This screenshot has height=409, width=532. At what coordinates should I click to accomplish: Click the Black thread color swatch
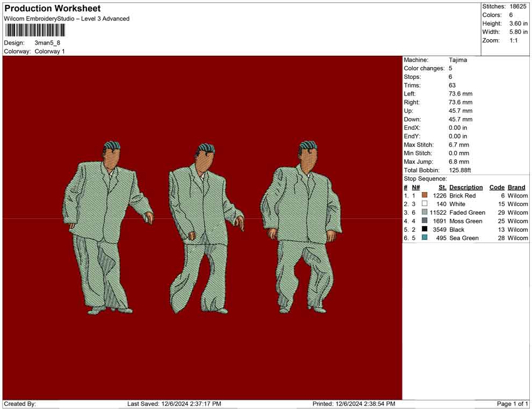click(425, 229)
